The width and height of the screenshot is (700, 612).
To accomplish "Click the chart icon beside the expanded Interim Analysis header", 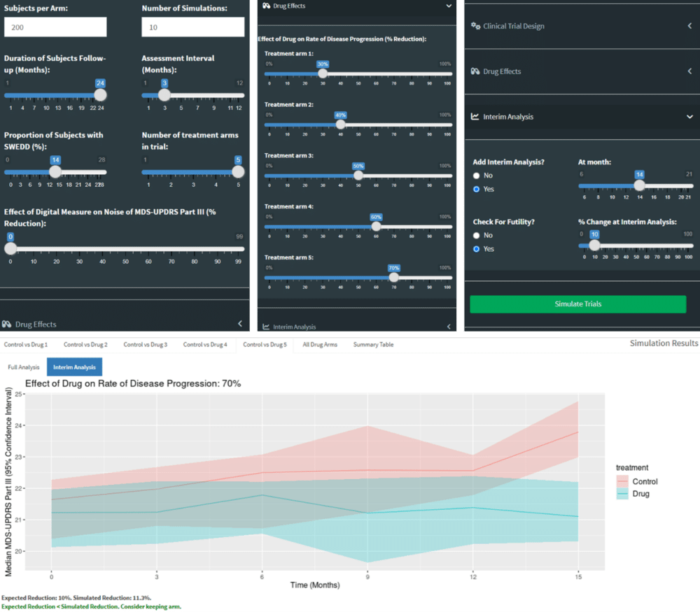I will click(475, 117).
